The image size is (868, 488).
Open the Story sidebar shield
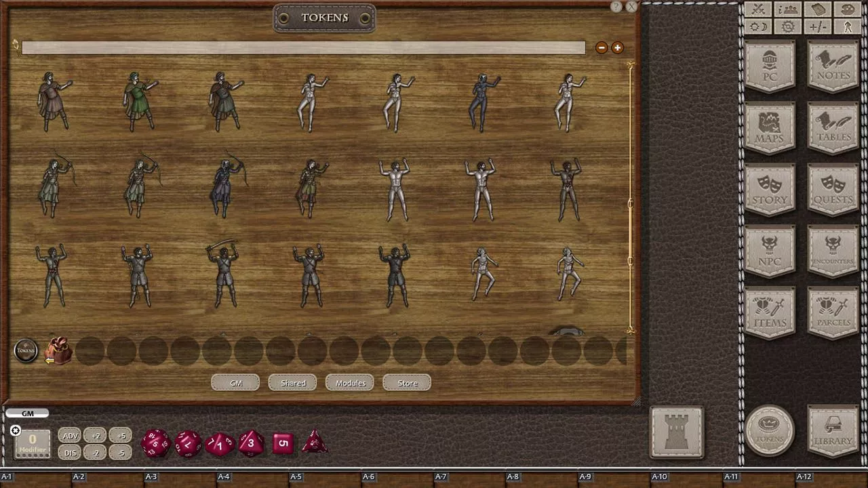click(770, 190)
